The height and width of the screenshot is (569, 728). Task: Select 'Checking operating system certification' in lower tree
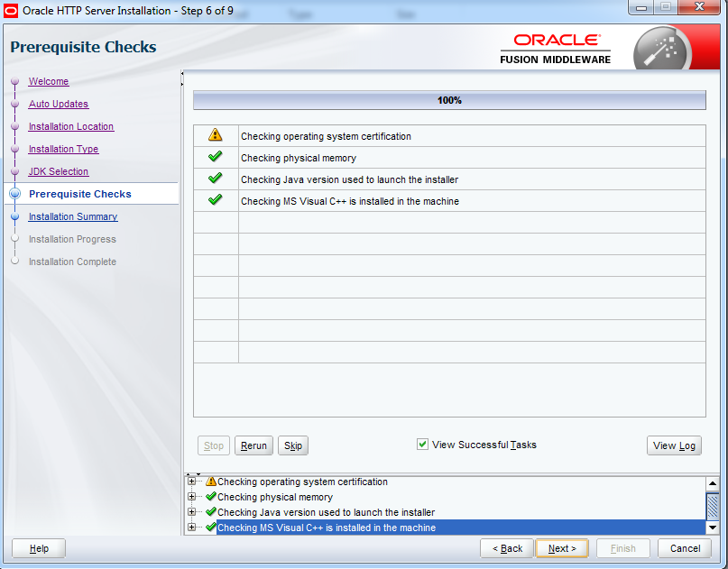click(302, 482)
